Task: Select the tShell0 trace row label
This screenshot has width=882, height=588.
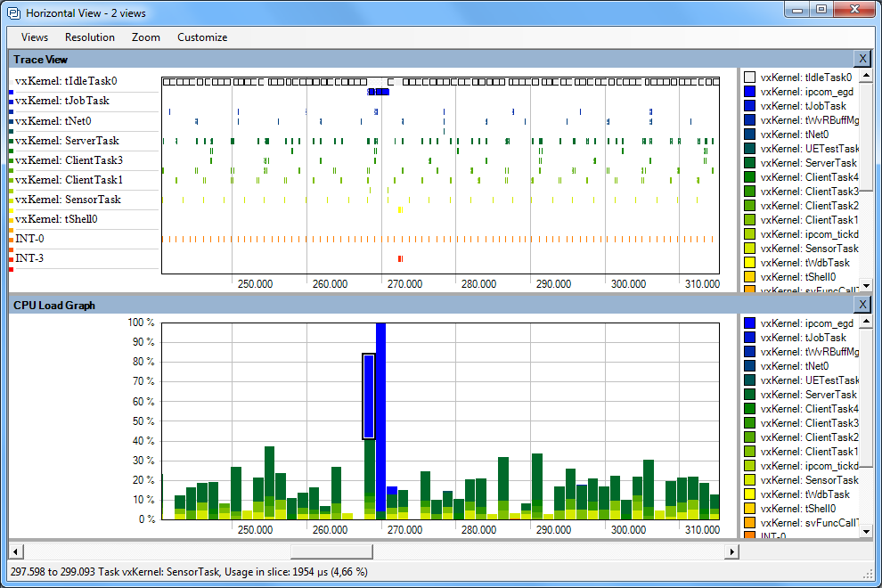Action: 56,219
